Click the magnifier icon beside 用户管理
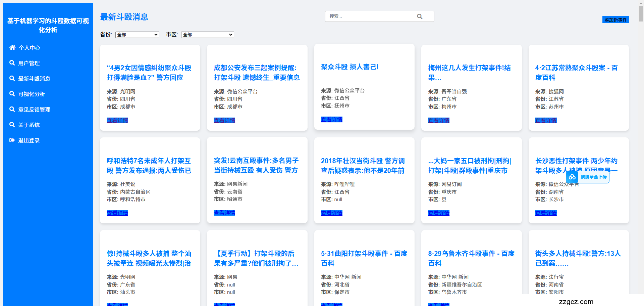Screen dimensions: 644x306 (x=12, y=63)
